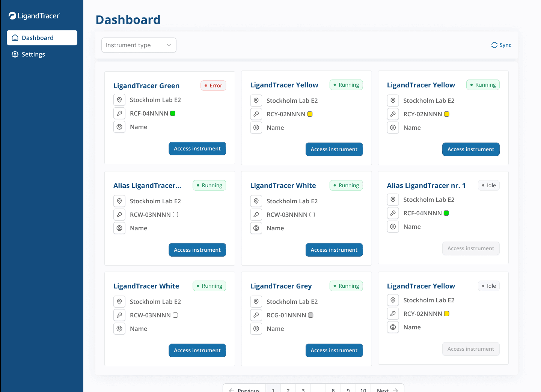Click the gear icon beside Settings
This screenshot has width=541, height=392.
click(x=15, y=54)
